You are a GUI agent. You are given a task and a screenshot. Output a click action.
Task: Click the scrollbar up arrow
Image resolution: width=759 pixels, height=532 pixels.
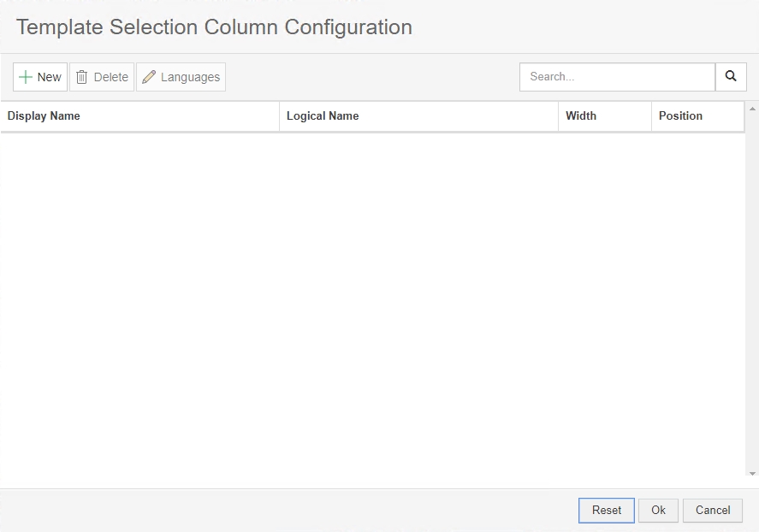click(752, 109)
